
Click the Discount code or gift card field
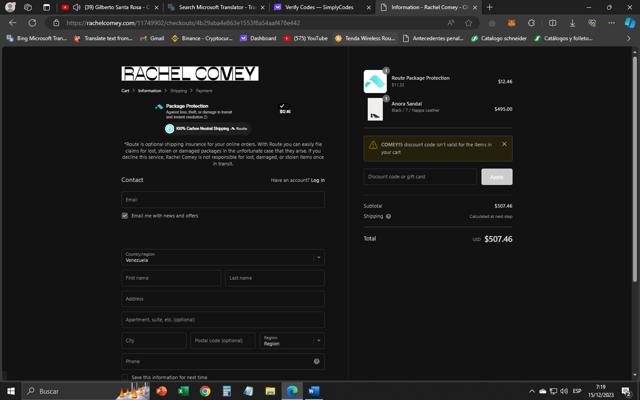[420, 177]
